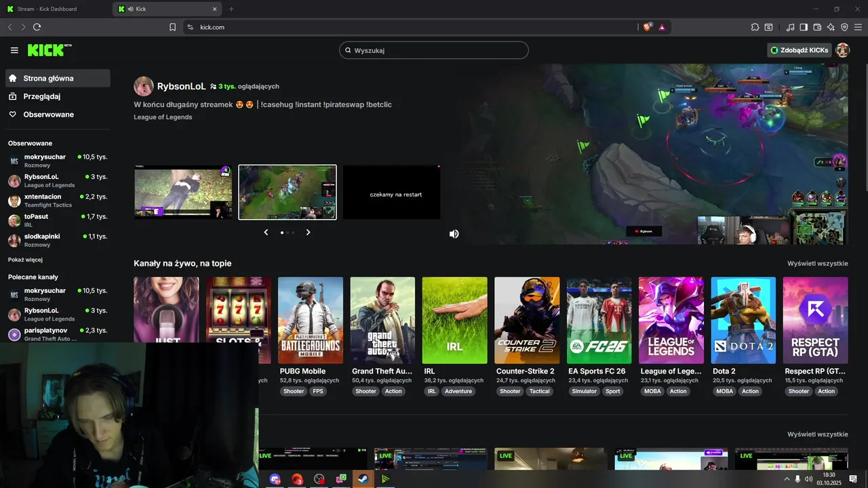Image resolution: width=868 pixels, height=488 pixels.
Task: Click the microphone tray icon
Action: (x=797, y=479)
